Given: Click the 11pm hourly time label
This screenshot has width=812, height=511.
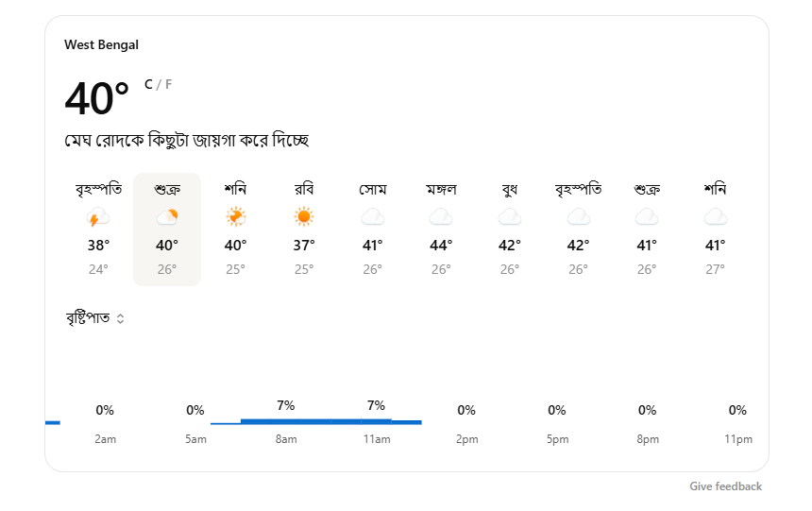Looking at the screenshot, I should 737,439.
